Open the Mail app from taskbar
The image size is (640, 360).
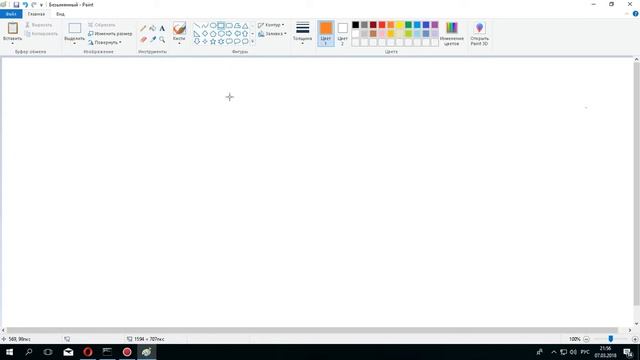68,352
